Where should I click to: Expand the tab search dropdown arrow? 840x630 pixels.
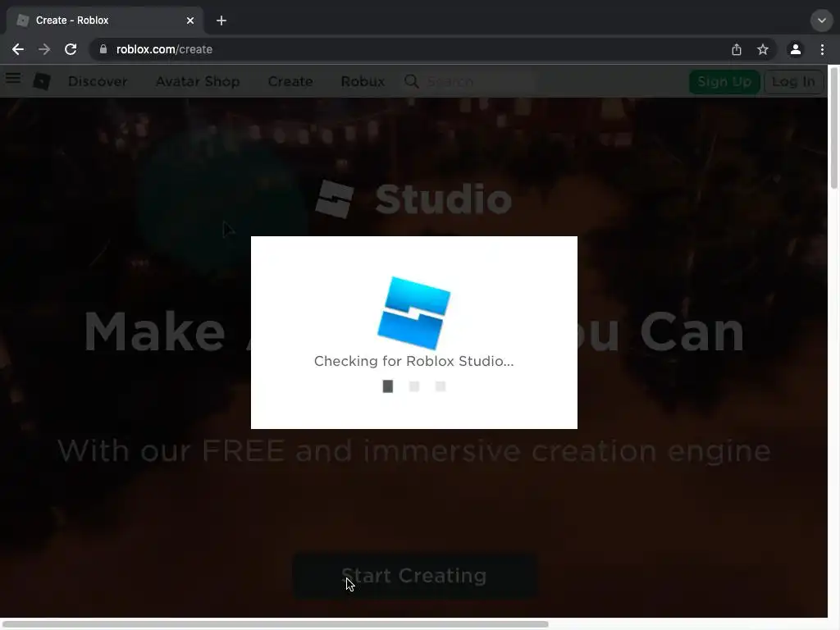coord(821,21)
